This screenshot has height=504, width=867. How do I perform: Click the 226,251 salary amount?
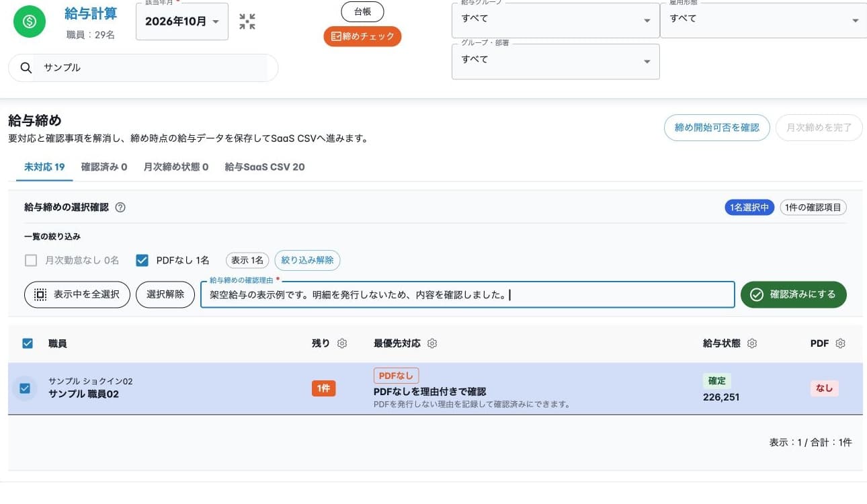click(x=721, y=397)
